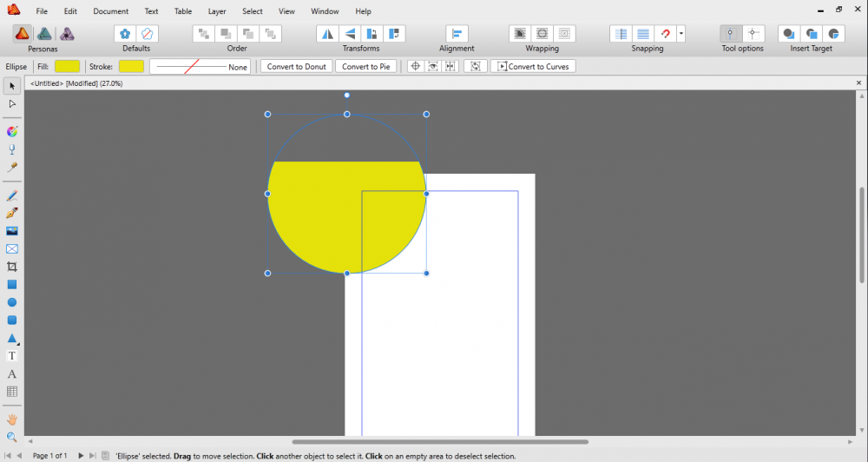Viewport: 868px width, 462px height.
Task: Open the Layer menu
Action: [216, 11]
